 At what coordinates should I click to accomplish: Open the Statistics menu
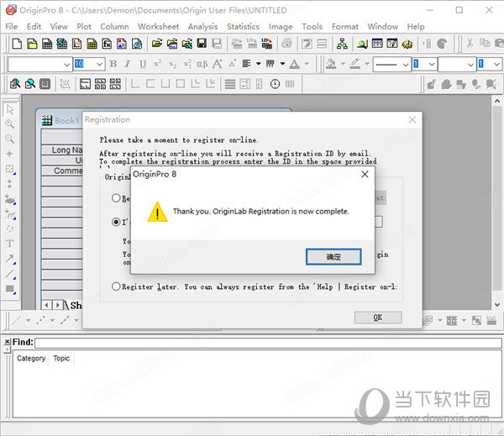coord(243,26)
